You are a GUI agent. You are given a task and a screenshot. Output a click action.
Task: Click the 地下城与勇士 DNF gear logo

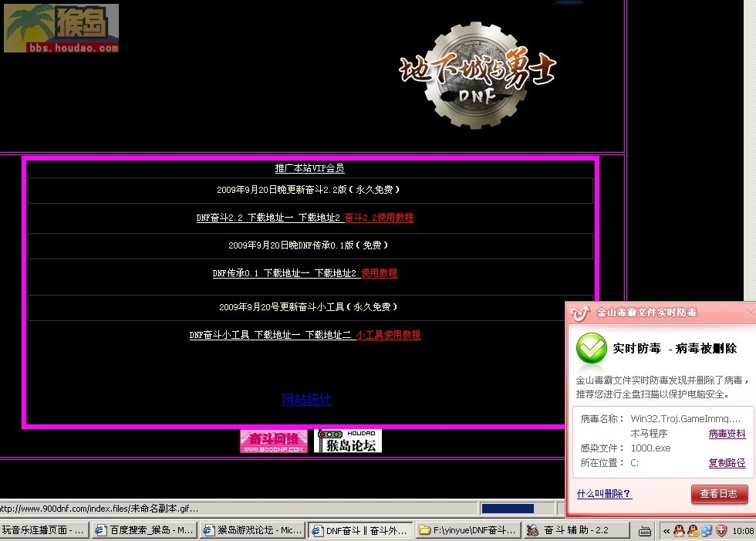point(477,76)
